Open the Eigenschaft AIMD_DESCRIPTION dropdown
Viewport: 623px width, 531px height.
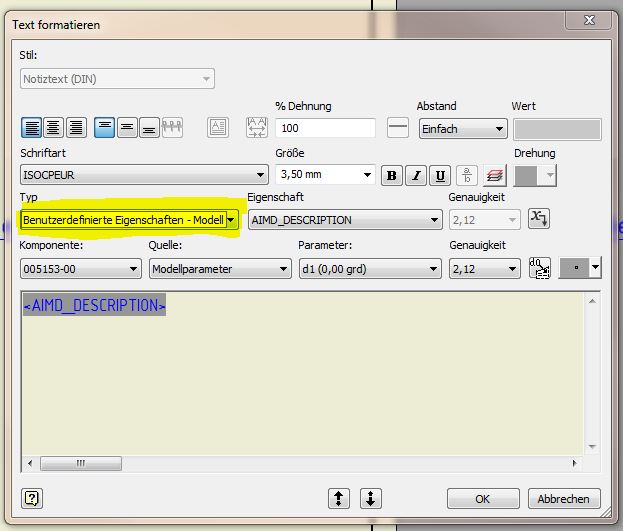(x=345, y=220)
